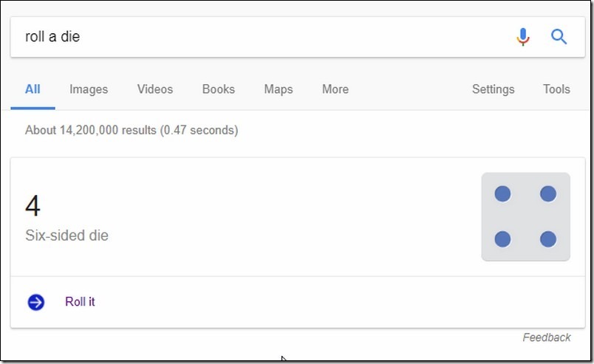The image size is (594, 364).
Task: Click the top-right dot on the die
Action: coord(548,194)
